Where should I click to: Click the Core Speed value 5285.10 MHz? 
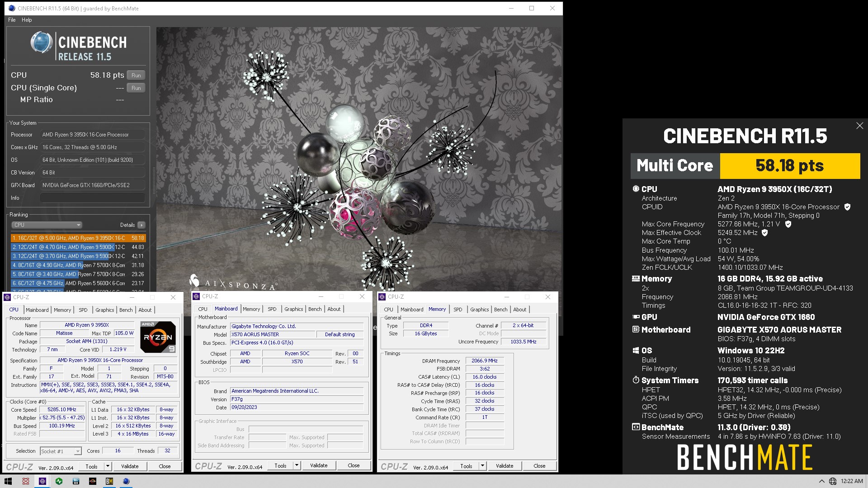(x=62, y=409)
